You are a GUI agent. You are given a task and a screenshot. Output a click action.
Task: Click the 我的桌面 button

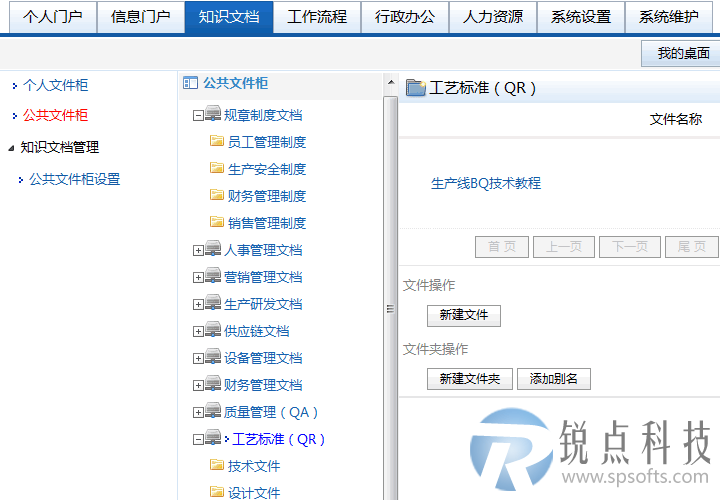[683, 53]
